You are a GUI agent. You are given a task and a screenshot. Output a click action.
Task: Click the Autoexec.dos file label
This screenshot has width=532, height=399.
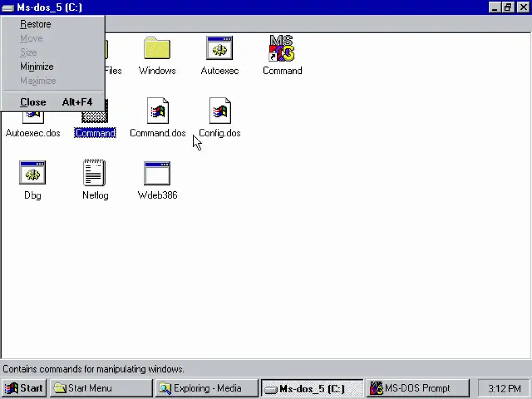pos(33,133)
